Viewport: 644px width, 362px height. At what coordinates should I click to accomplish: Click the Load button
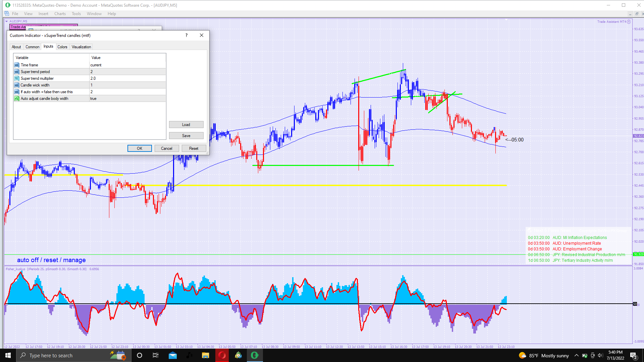point(186,125)
